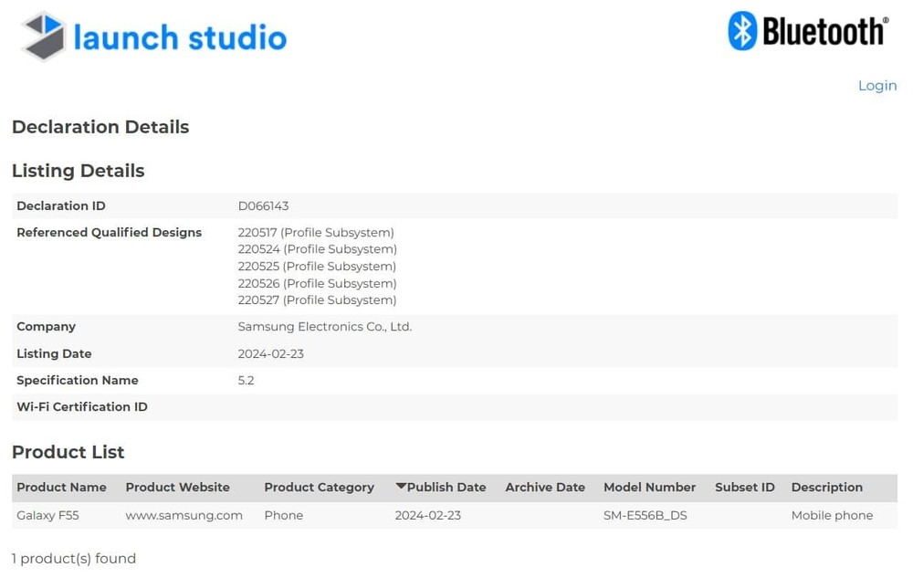Open the www.samsung.com product website
The height and width of the screenshot is (588, 913).
[x=184, y=515]
